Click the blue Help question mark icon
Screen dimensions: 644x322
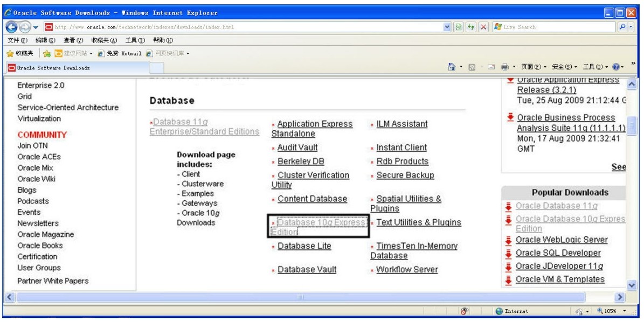615,67
